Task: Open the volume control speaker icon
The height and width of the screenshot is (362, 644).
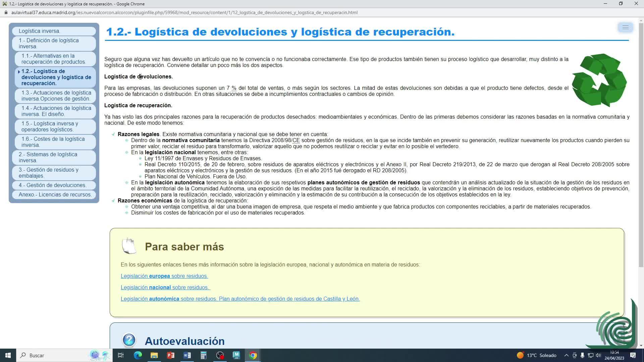Action: click(598, 355)
